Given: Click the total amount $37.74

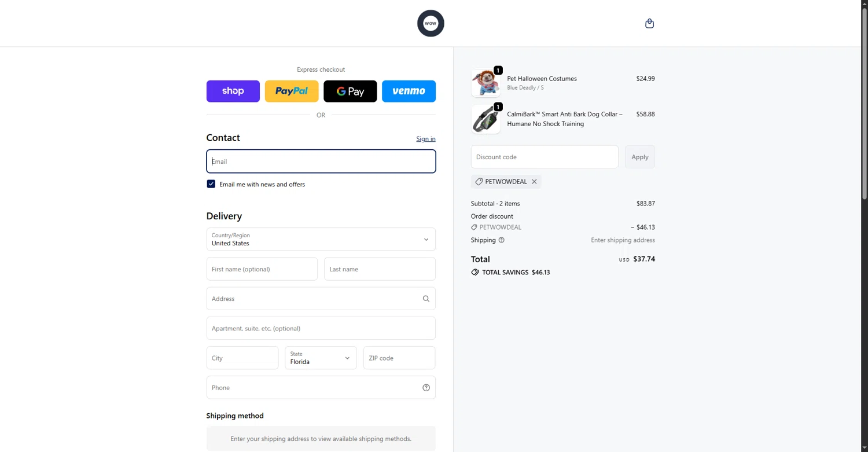Looking at the screenshot, I should pyautogui.click(x=644, y=259).
